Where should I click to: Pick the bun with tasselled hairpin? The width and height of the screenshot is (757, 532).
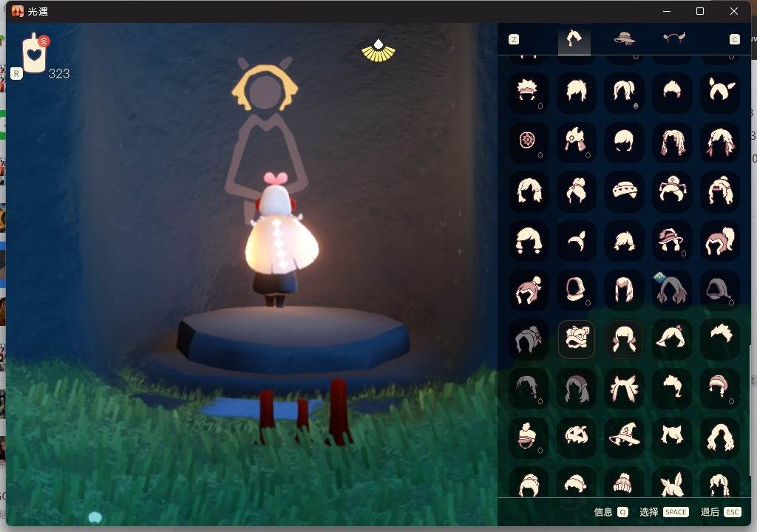click(671, 190)
